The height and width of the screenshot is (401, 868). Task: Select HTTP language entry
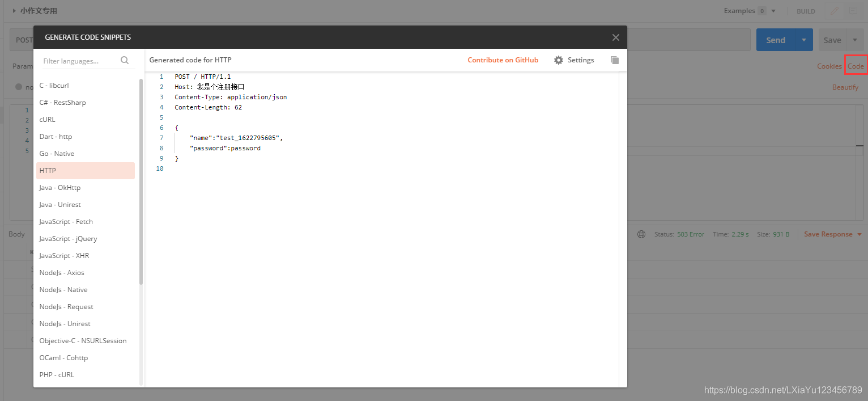coord(86,171)
